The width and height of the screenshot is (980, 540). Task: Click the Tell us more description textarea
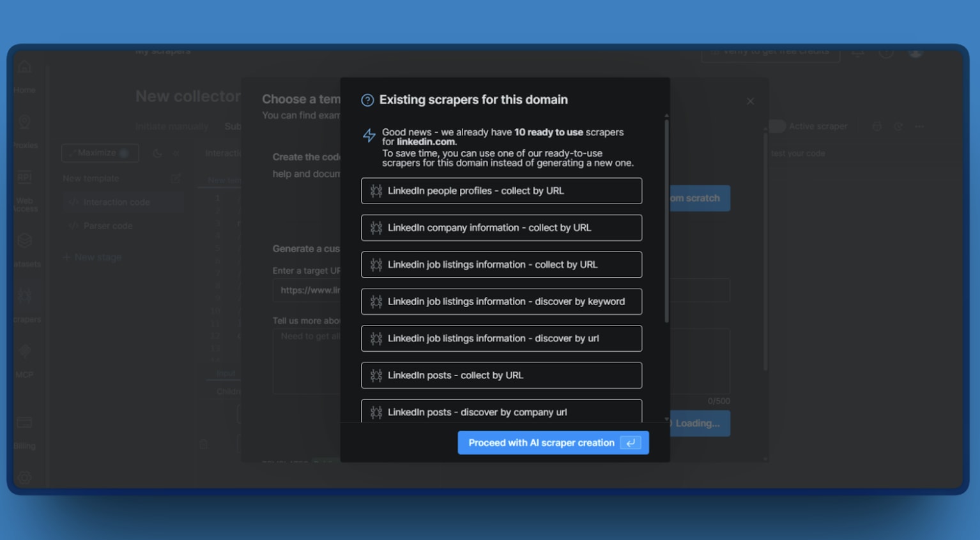pyautogui.click(x=501, y=361)
